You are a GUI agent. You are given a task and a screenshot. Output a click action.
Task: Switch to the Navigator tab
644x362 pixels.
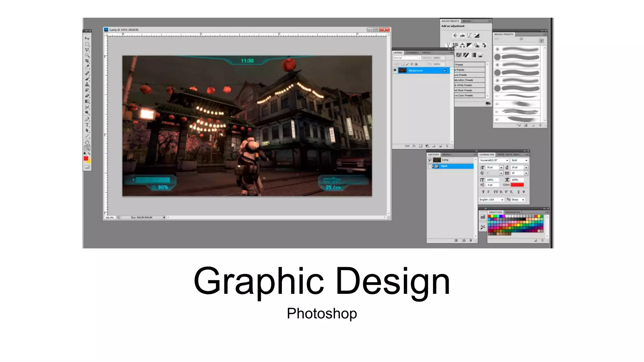tap(513, 212)
